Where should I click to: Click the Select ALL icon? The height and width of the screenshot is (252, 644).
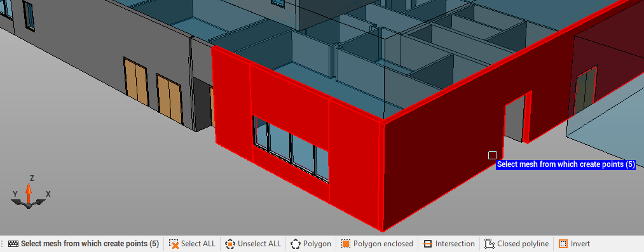(x=174, y=244)
